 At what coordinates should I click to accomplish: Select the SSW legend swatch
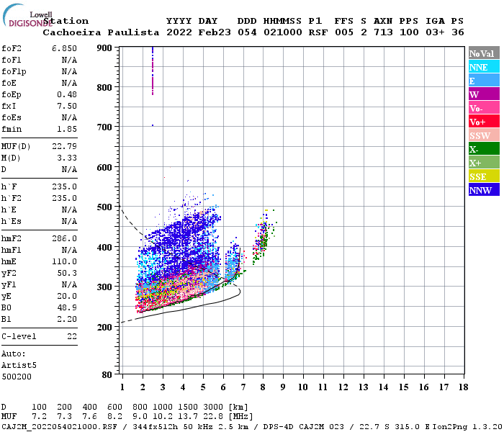(484, 135)
